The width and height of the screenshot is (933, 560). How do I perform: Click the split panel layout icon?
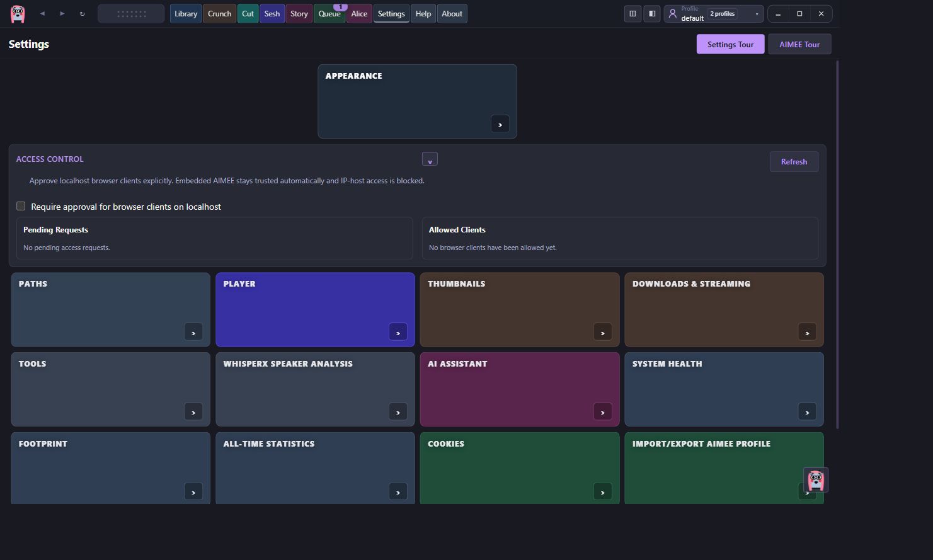click(632, 13)
